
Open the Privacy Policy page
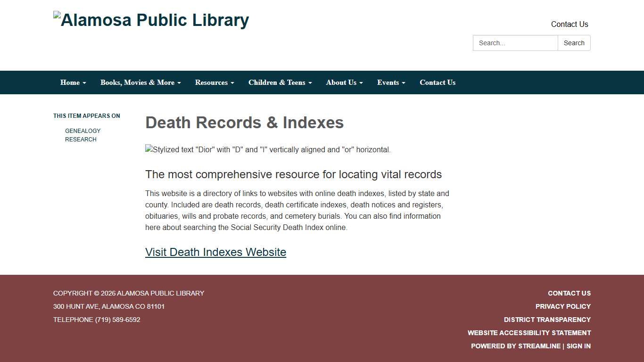[563, 306]
